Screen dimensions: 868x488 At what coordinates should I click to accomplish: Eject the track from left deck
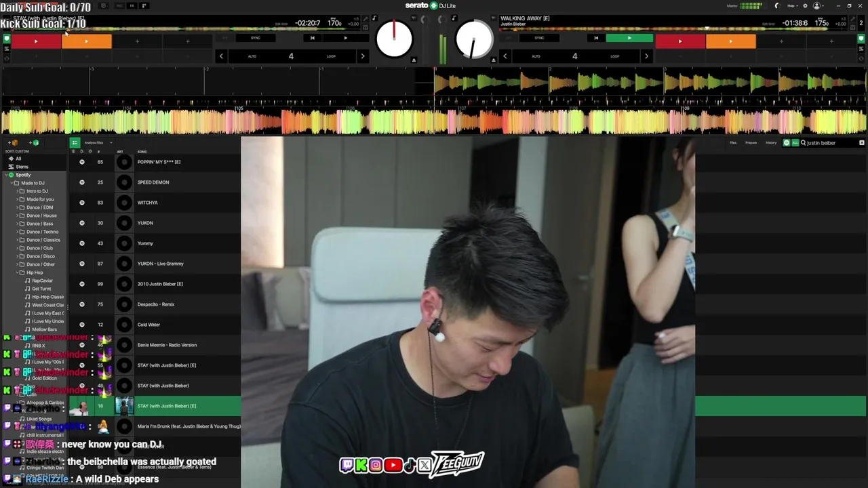tap(414, 60)
